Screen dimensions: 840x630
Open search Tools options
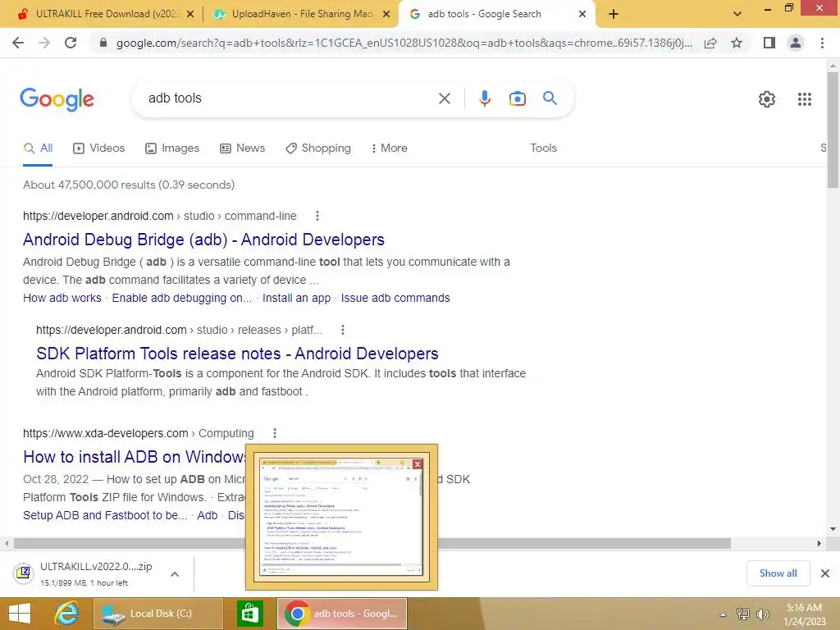(x=543, y=148)
